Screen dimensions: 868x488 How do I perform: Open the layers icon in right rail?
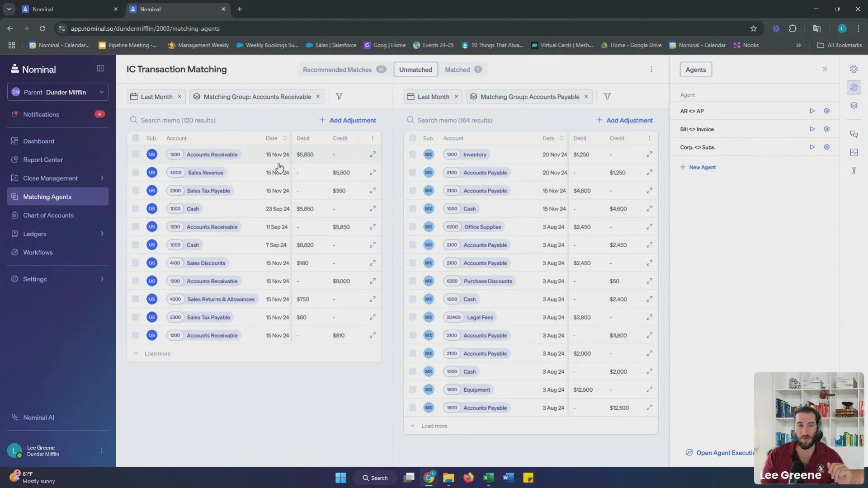click(854, 105)
